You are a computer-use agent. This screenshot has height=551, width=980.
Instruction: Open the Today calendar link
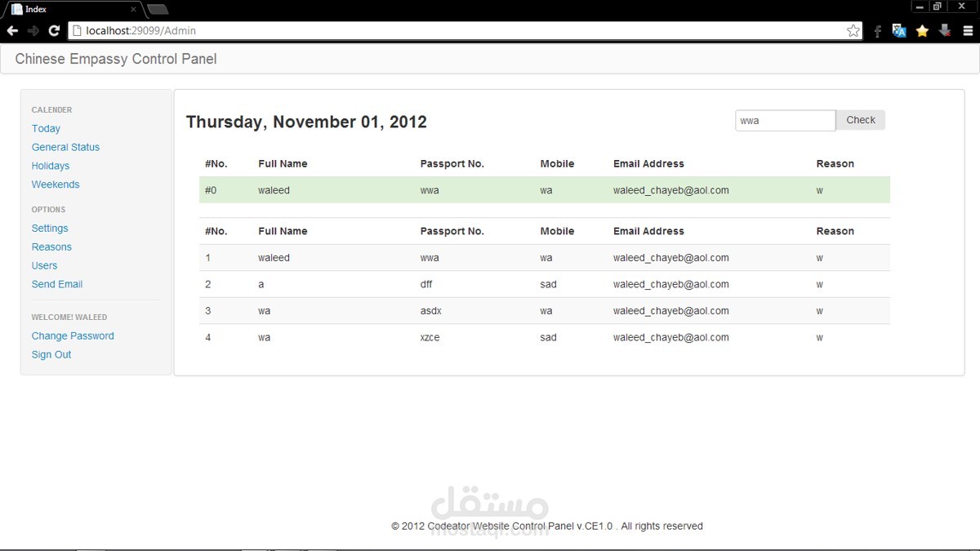46,128
